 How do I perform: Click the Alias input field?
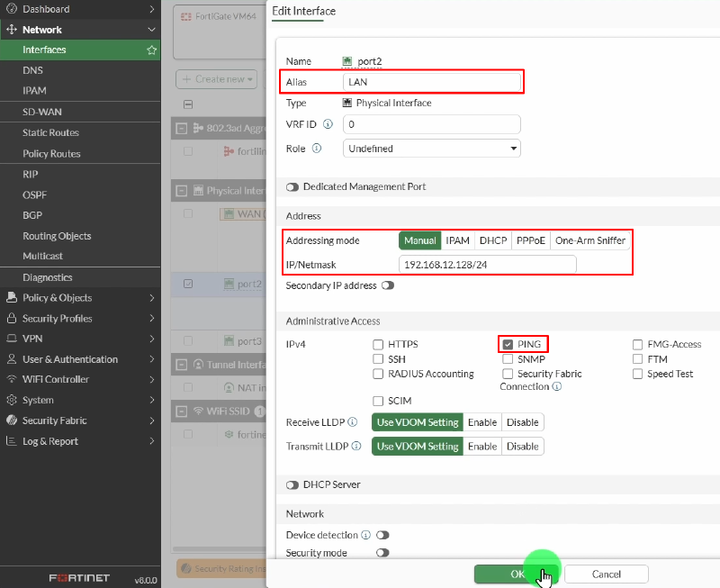(432, 82)
